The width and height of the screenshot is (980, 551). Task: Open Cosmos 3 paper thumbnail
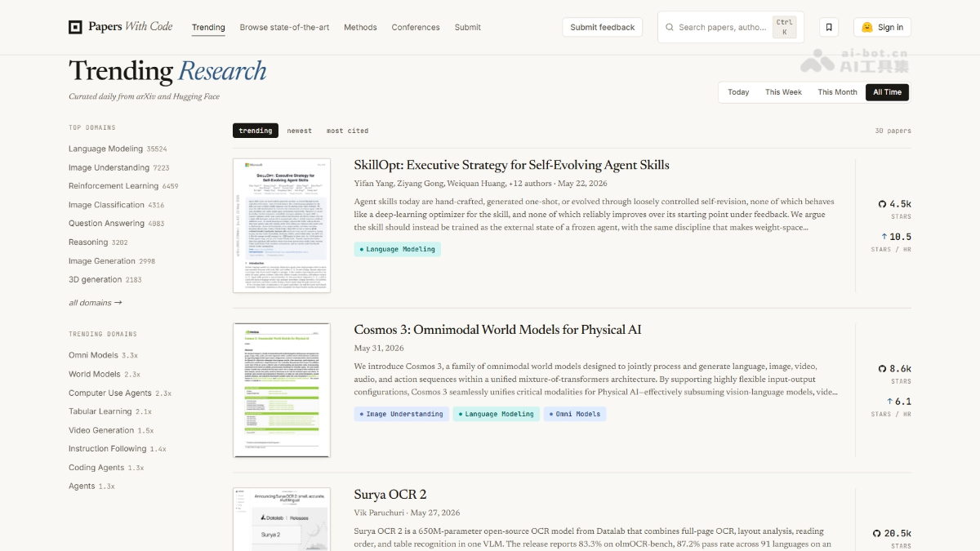click(x=282, y=390)
